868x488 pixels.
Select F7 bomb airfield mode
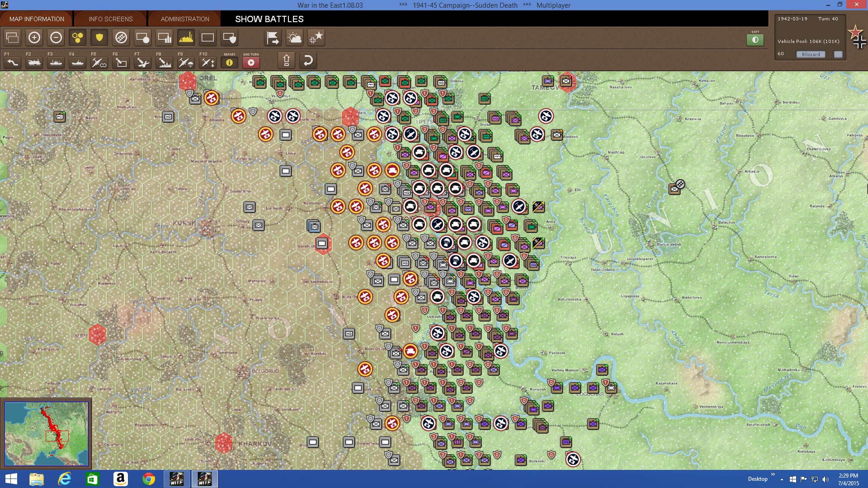tap(143, 62)
